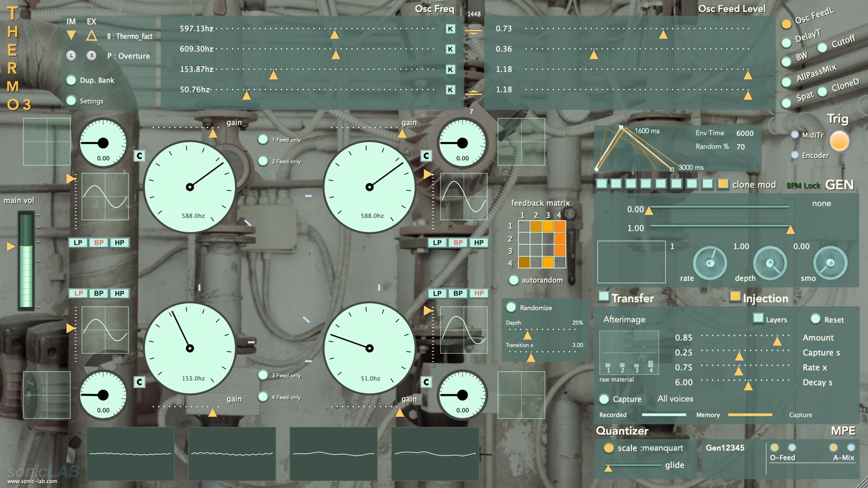
Task: Enable 1 Feed only
Action: point(263,139)
